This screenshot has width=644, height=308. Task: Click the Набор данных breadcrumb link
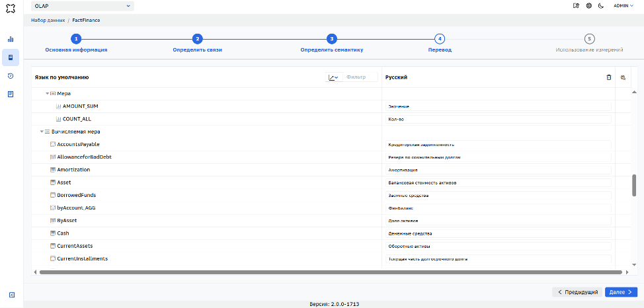[x=48, y=20]
